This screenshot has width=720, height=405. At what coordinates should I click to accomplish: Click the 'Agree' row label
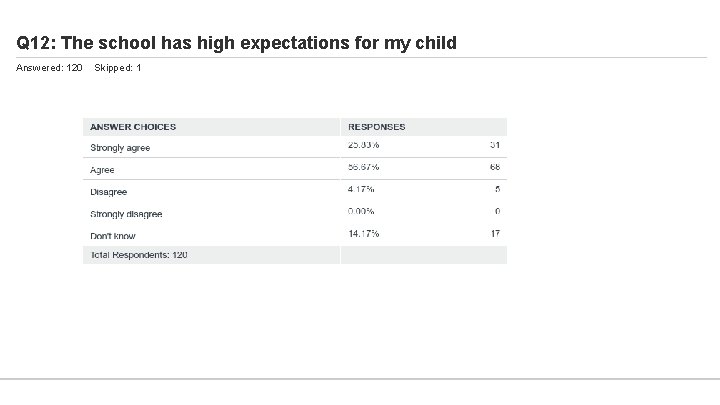103,170
